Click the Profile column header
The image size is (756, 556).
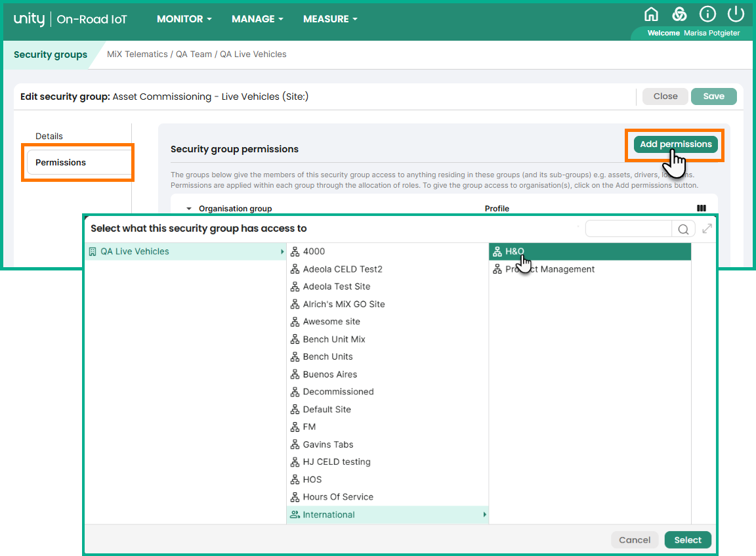click(x=497, y=208)
